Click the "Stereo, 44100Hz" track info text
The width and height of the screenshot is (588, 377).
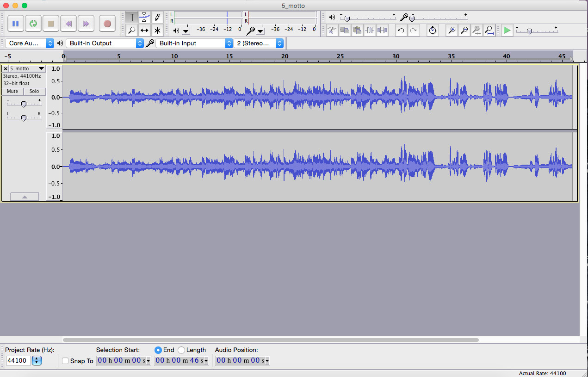[22, 76]
